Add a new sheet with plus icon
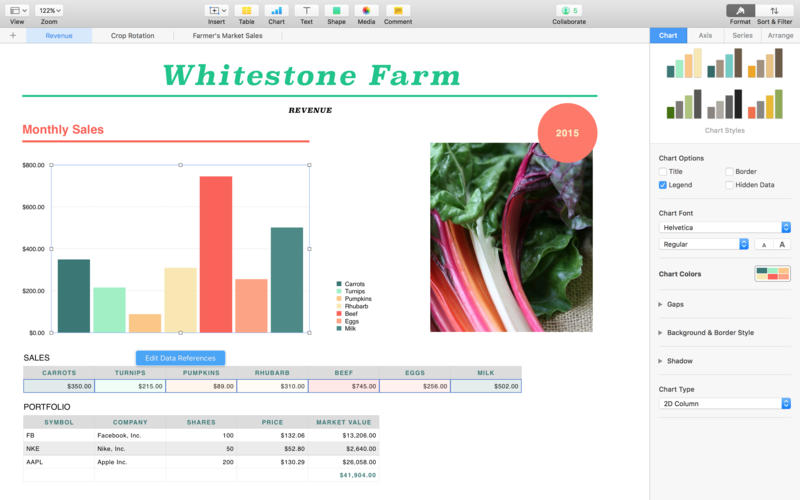Image resolution: width=800 pixels, height=500 pixels. pos(13,36)
